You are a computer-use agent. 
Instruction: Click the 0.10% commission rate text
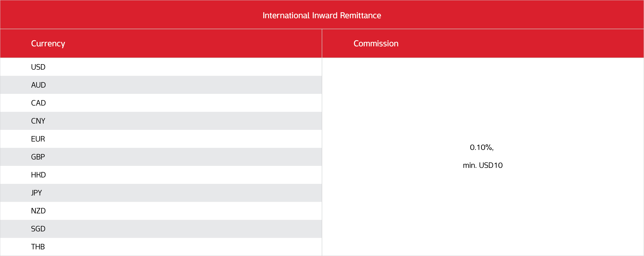[x=482, y=148]
